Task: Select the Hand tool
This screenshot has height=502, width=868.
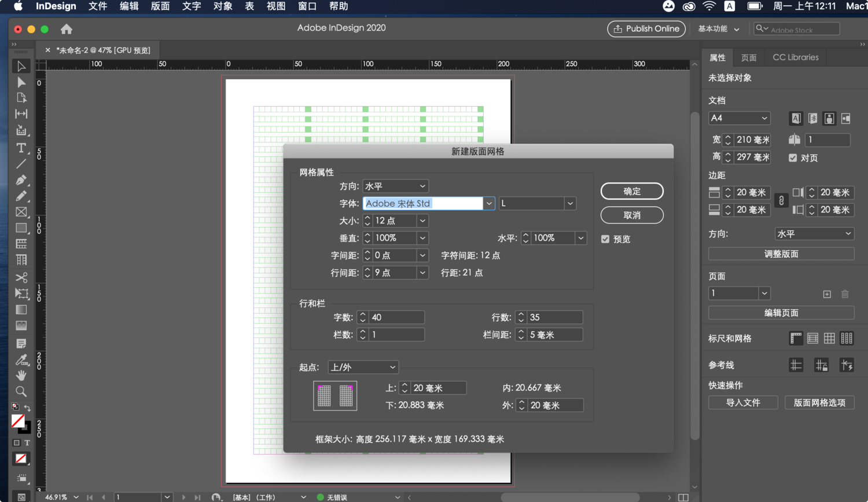Action: point(21,375)
